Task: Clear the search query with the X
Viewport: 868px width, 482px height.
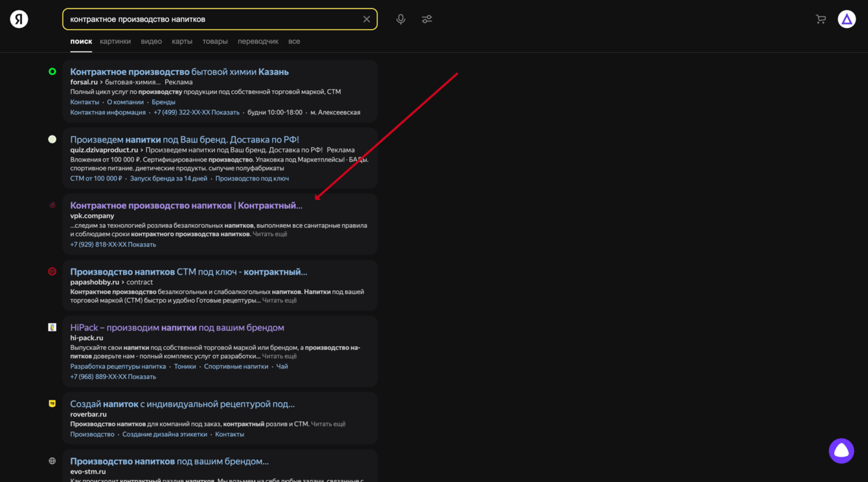Action: 367,19
